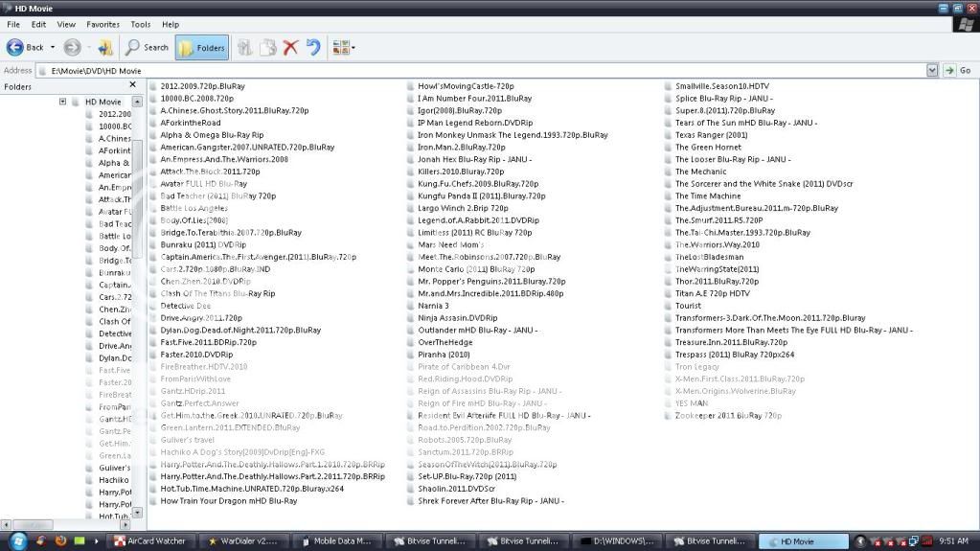Click the Back navigation arrow icon
The width and height of the screenshot is (980, 551).
[14, 48]
